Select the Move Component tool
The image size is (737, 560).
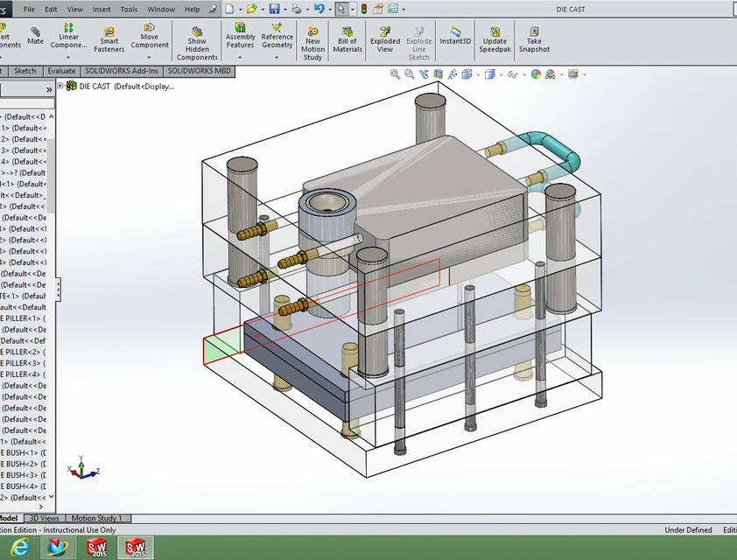pyautogui.click(x=150, y=36)
